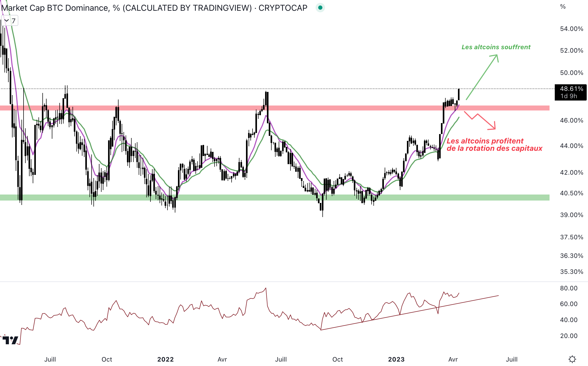588x366 pixels.
Task: Select 'Les altcoins souffrent' text annotation
Action: tap(496, 47)
